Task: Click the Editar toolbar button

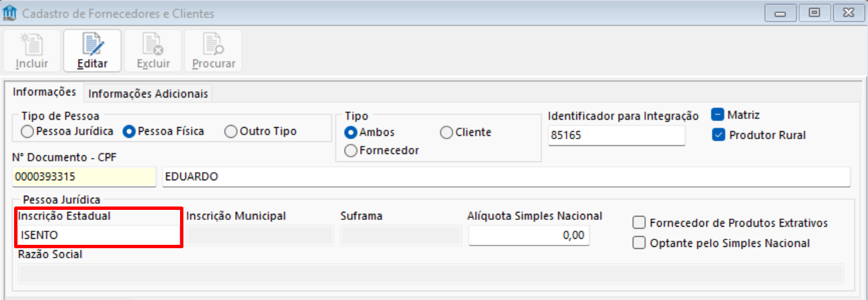Action: point(92,51)
